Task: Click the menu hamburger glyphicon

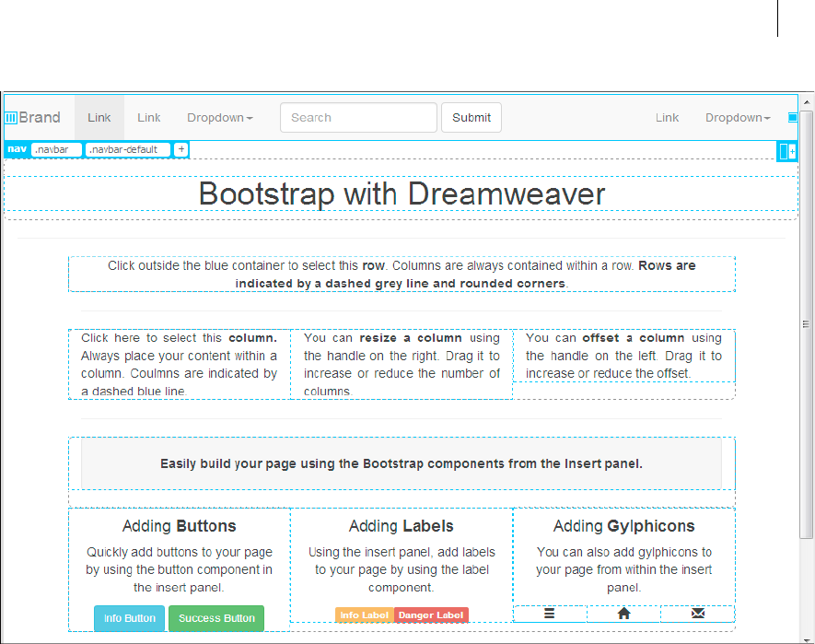Action: (x=549, y=614)
